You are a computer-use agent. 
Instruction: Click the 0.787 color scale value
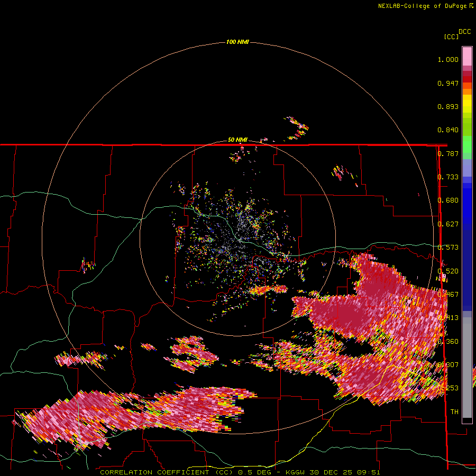448,153
